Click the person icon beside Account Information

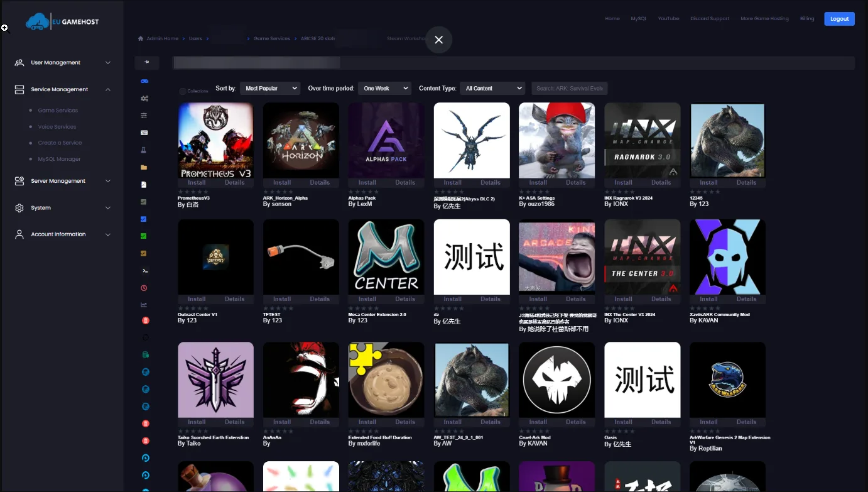[x=19, y=234]
